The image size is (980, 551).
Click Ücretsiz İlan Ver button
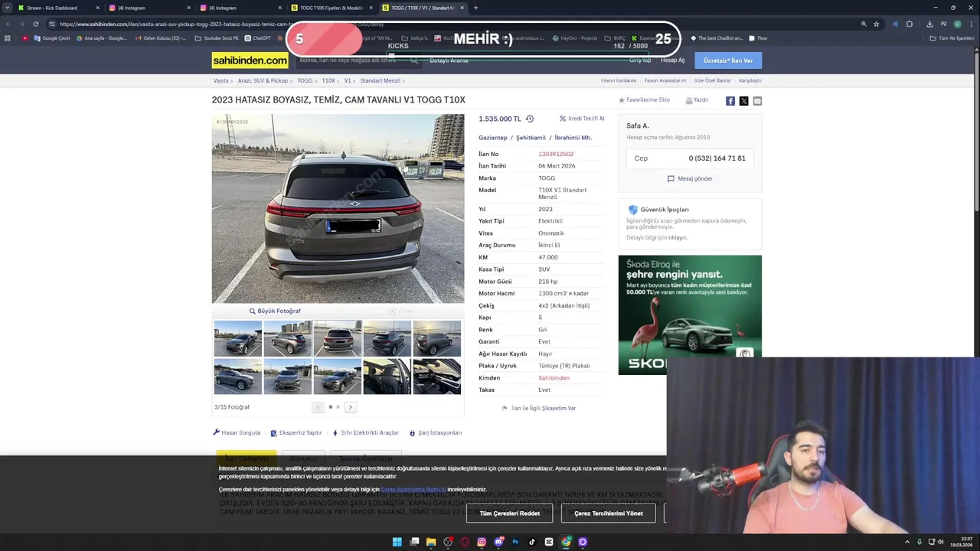click(x=728, y=60)
